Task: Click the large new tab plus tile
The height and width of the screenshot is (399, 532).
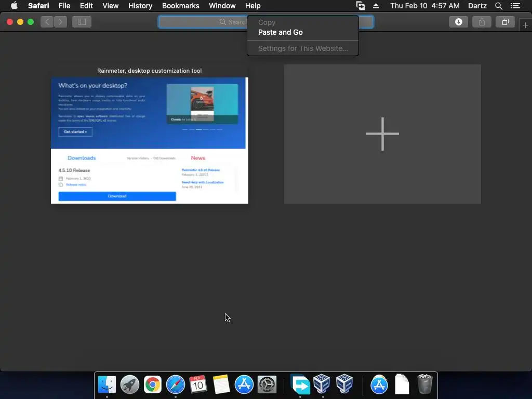Action: pyautogui.click(x=382, y=134)
